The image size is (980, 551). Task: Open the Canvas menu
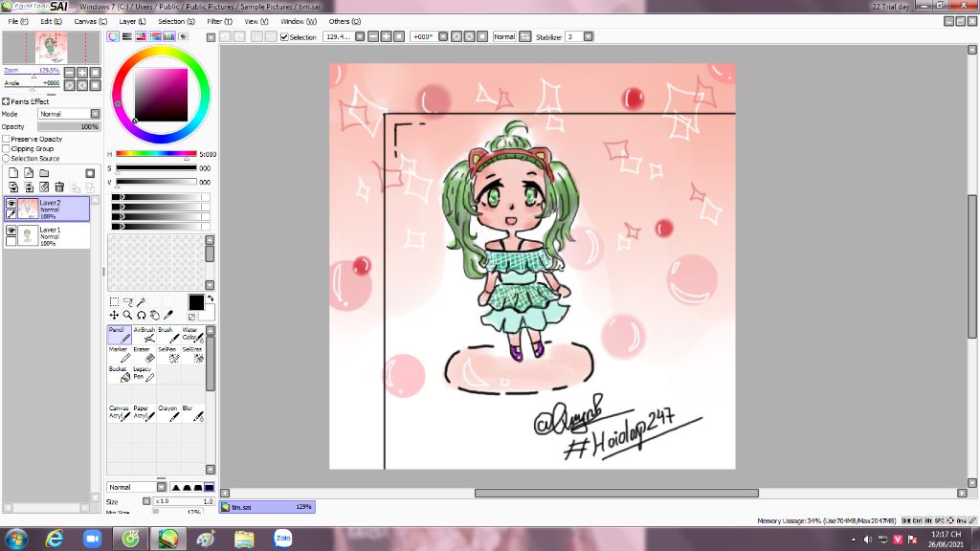(x=91, y=21)
